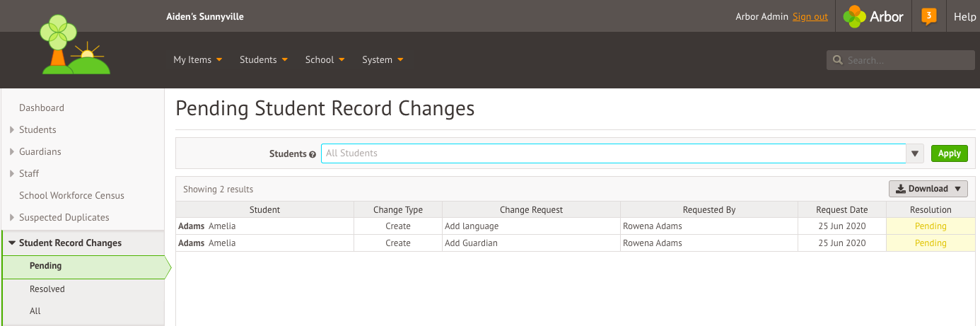Open the System menu

[383, 60]
